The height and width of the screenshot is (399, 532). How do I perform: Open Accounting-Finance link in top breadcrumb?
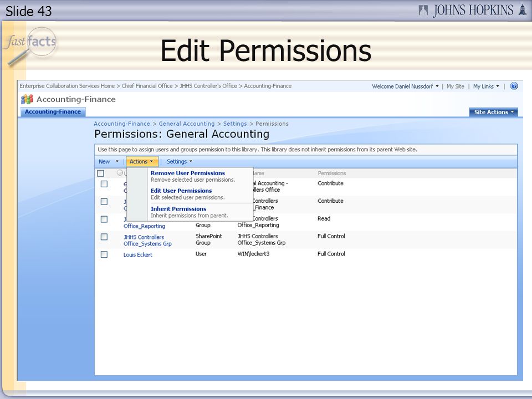pos(268,86)
